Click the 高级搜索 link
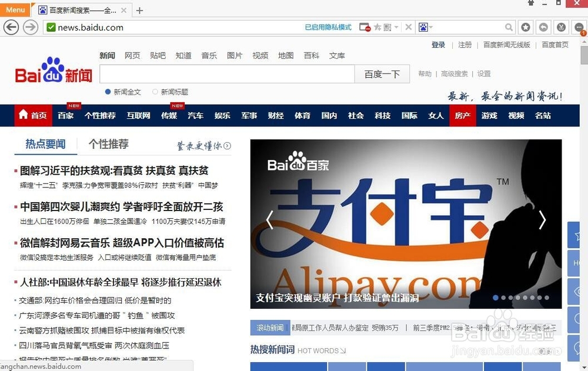The image size is (588, 371). [x=454, y=73]
